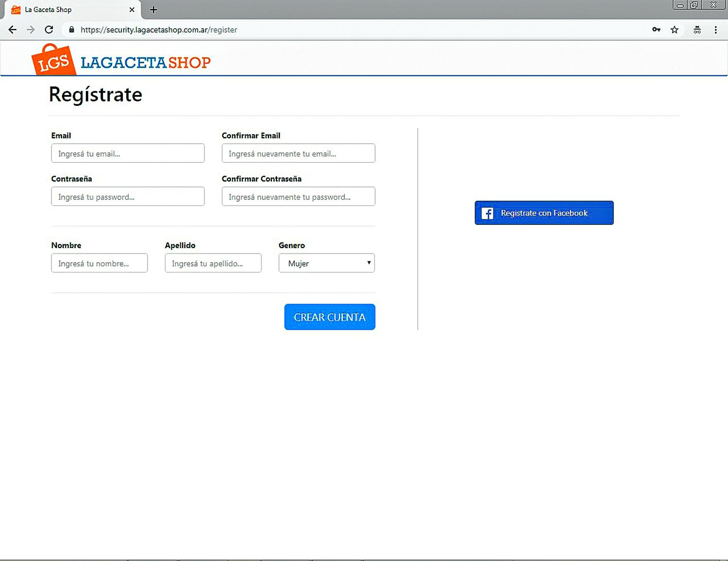Open a new browser tab
Viewport: 728px width, 561px height.
(153, 9)
